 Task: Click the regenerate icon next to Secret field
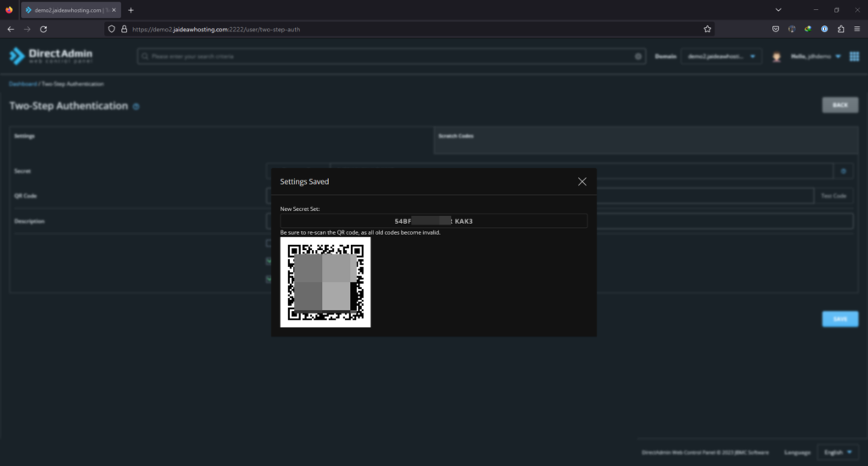843,171
